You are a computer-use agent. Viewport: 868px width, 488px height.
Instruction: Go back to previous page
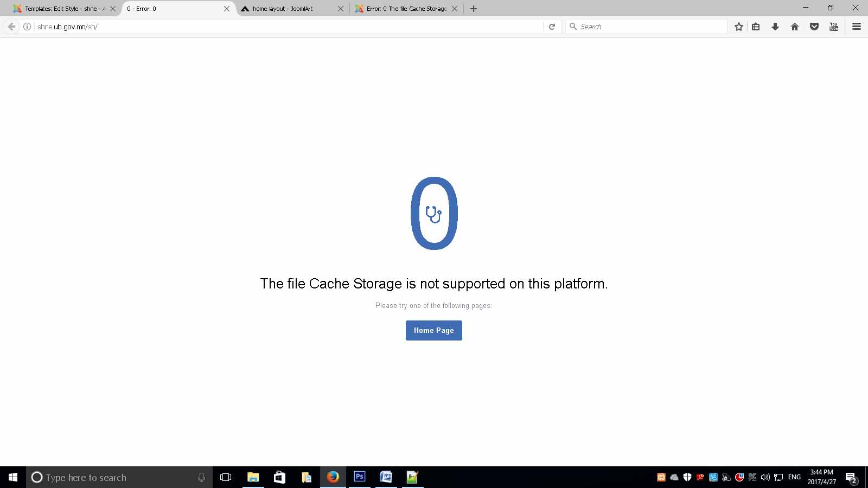[11, 27]
